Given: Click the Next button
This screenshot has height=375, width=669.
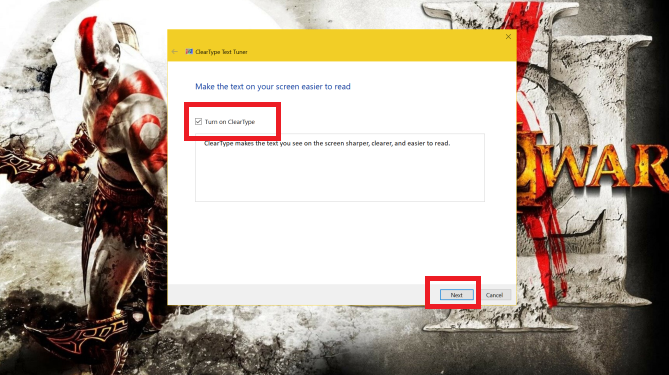Looking at the screenshot, I should (x=457, y=295).
